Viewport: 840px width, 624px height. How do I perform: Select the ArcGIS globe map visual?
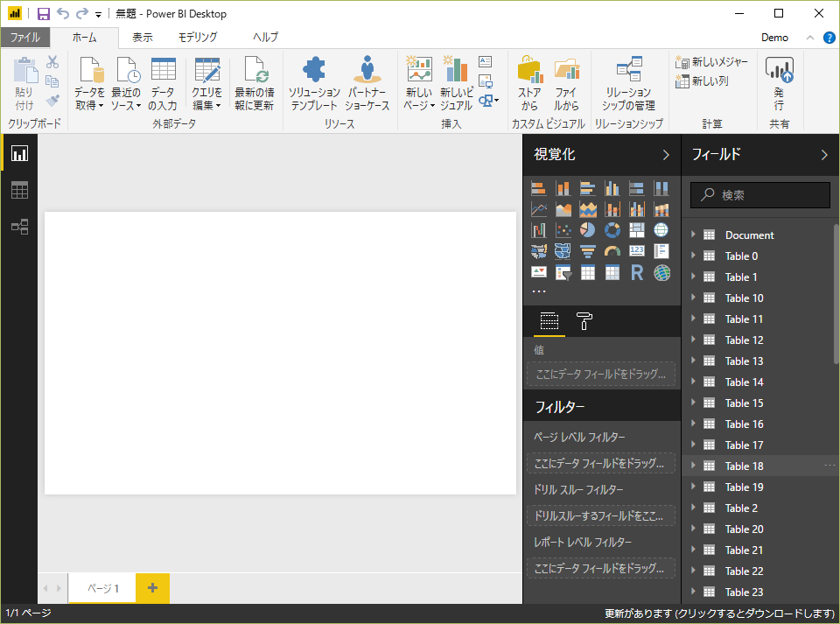pyautogui.click(x=661, y=273)
